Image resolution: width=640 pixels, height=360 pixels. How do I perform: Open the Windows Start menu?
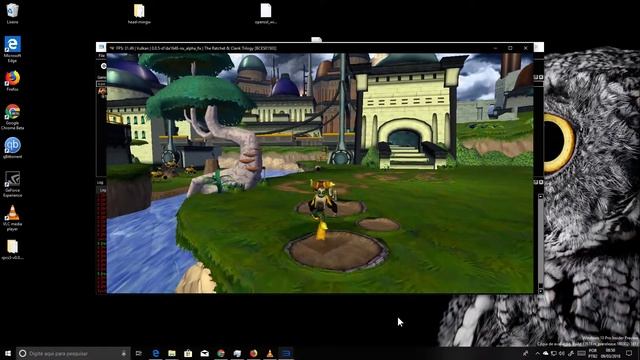tap(7, 353)
